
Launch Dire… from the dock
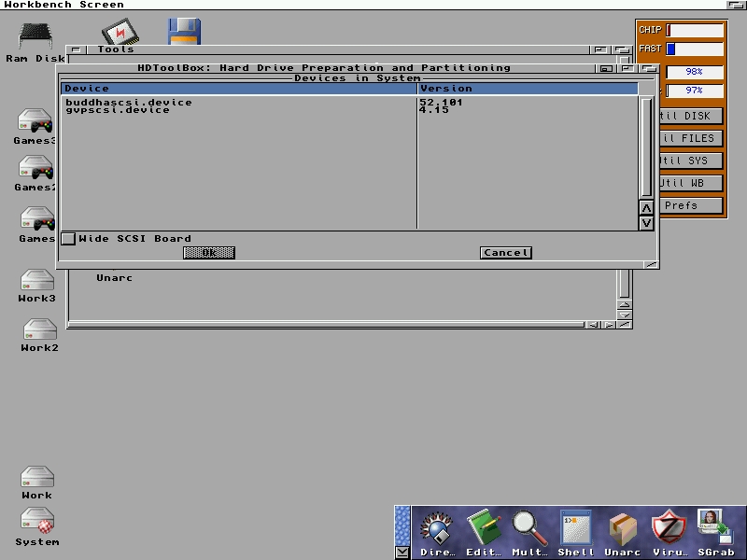437,533
